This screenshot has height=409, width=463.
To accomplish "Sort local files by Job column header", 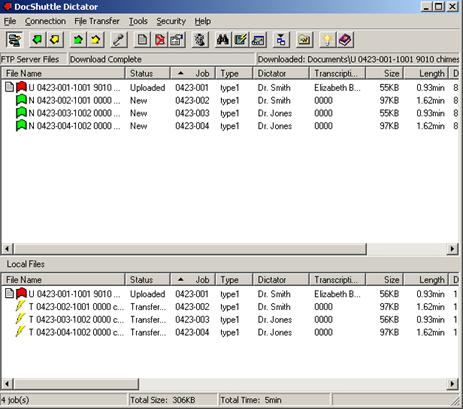I will tap(193, 280).
